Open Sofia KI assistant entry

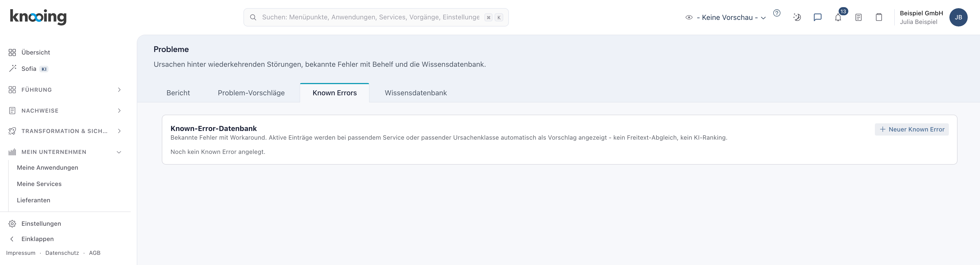pyautogui.click(x=35, y=69)
